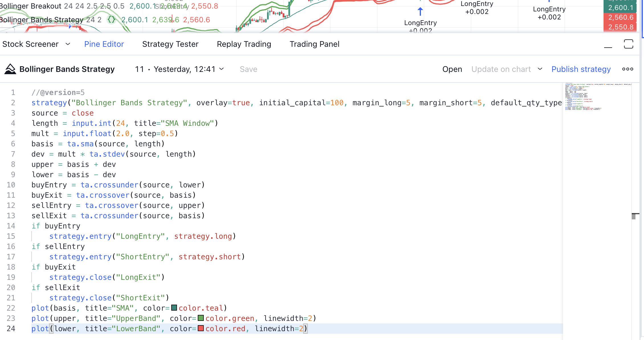Click the Open button
This screenshot has width=644, height=340.
452,69
